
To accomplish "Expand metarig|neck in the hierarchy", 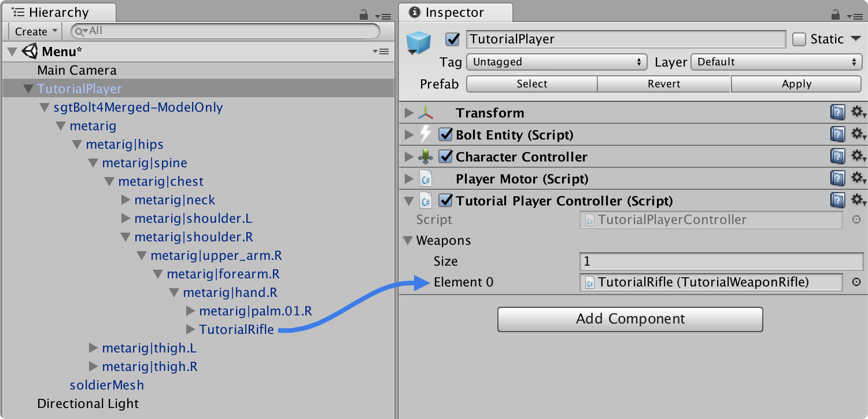I will pyautogui.click(x=125, y=200).
